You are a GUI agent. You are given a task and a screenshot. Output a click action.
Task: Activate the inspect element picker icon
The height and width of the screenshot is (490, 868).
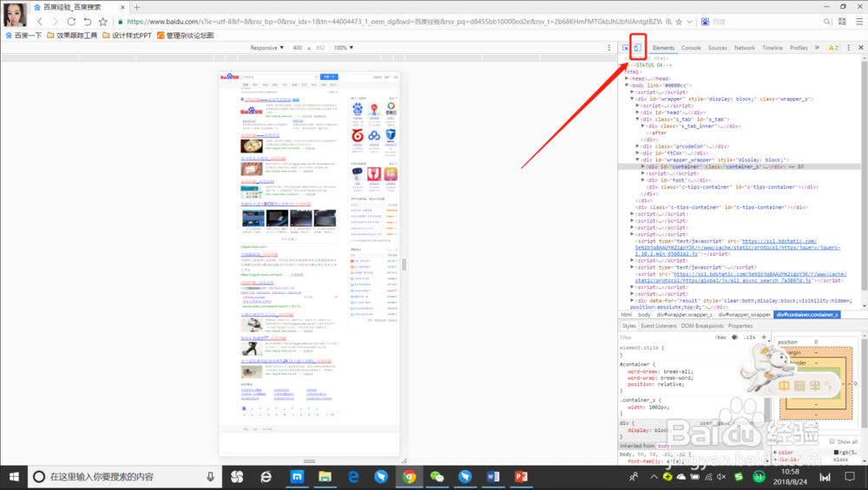tap(625, 48)
